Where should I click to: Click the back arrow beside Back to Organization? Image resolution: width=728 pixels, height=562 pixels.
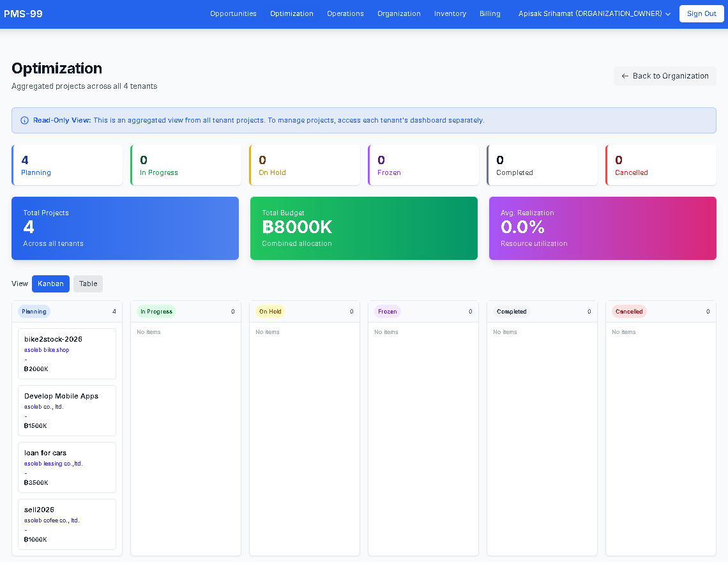click(x=624, y=75)
